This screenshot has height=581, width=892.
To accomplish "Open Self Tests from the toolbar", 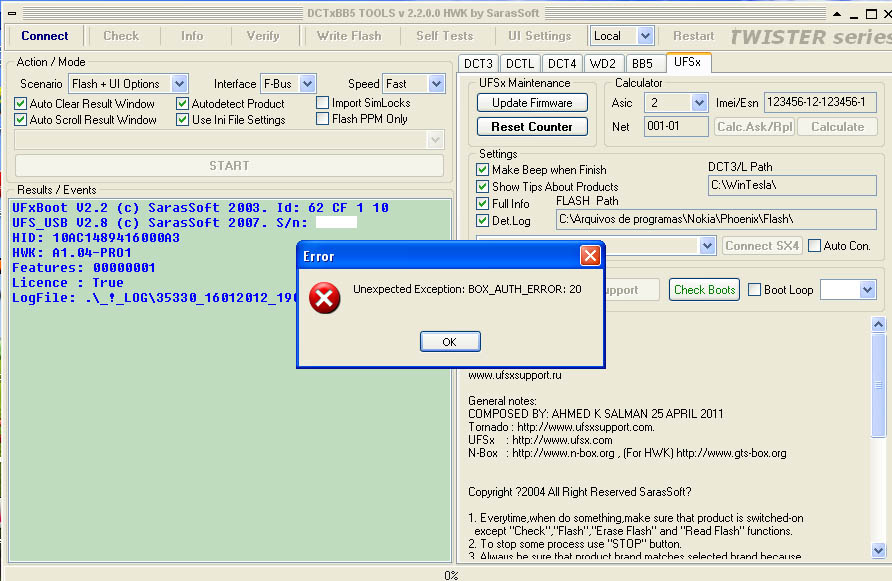I will click(444, 36).
